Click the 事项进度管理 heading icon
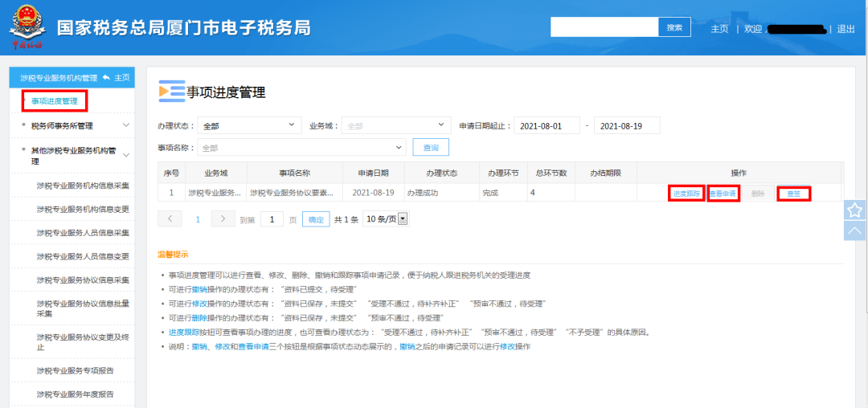 [x=171, y=92]
